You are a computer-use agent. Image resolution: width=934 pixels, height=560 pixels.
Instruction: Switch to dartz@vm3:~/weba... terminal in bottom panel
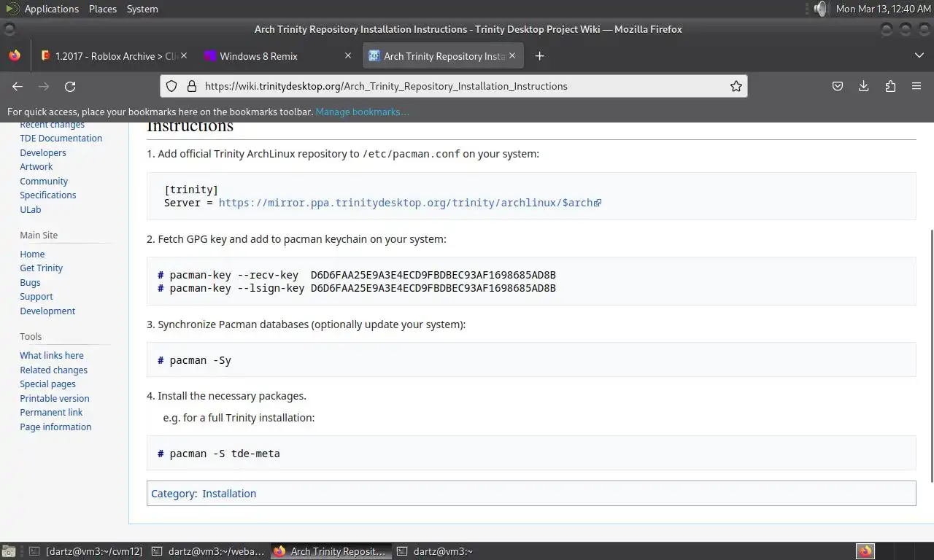(x=209, y=551)
